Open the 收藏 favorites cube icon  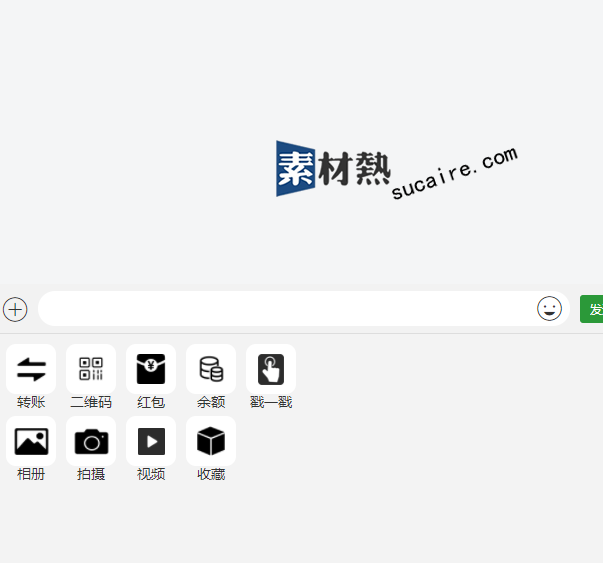click(x=211, y=441)
